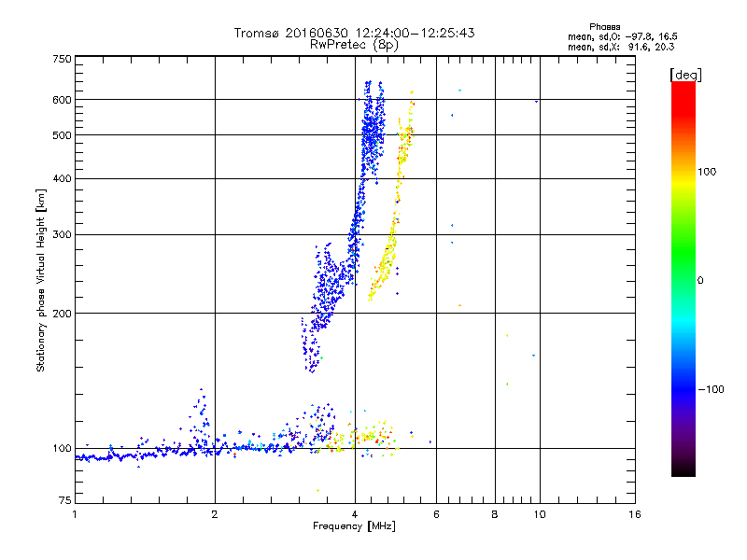
Task: Click the '2' x-axis tick label
Action: [215, 514]
